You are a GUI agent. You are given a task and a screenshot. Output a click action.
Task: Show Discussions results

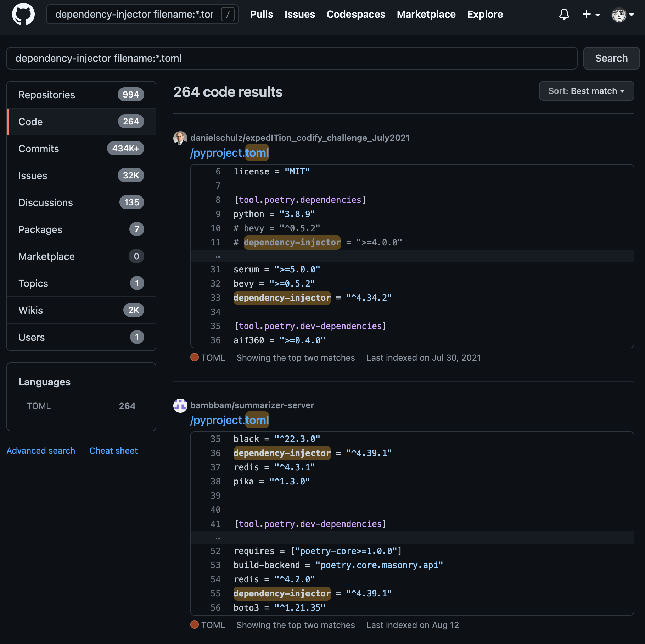click(81, 202)
